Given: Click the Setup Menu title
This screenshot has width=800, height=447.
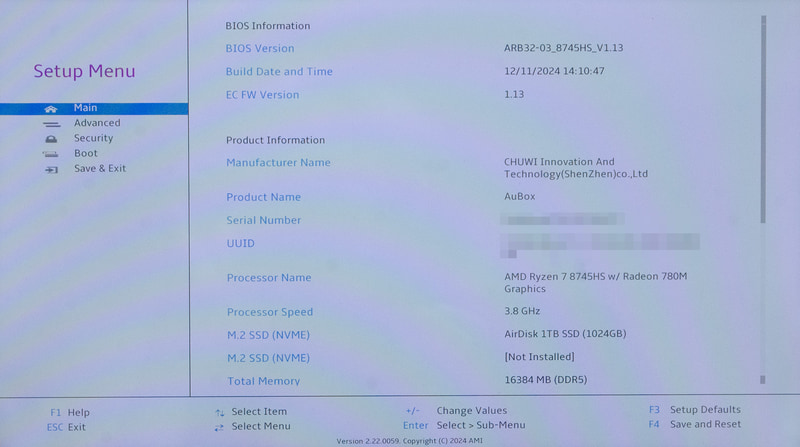Looking at the screenshot, I should (x=85, y=71).
